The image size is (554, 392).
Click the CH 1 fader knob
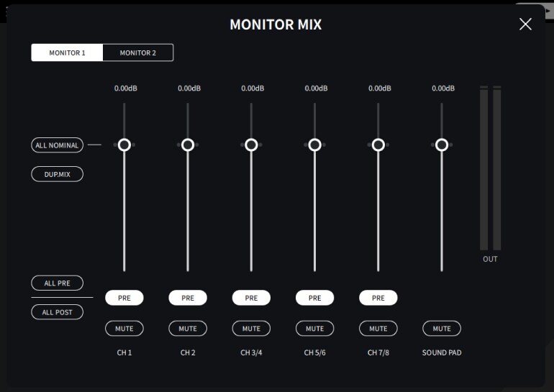[124, 145]
